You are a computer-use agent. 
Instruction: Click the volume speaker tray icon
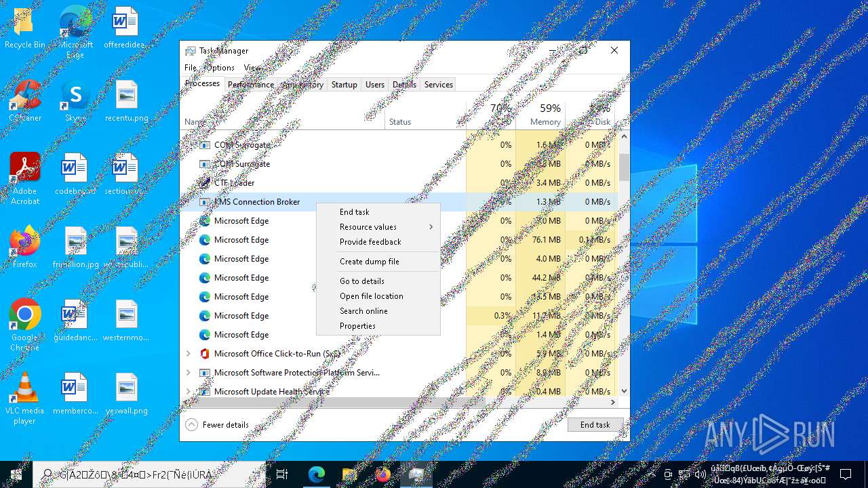(x=700, y=474)
